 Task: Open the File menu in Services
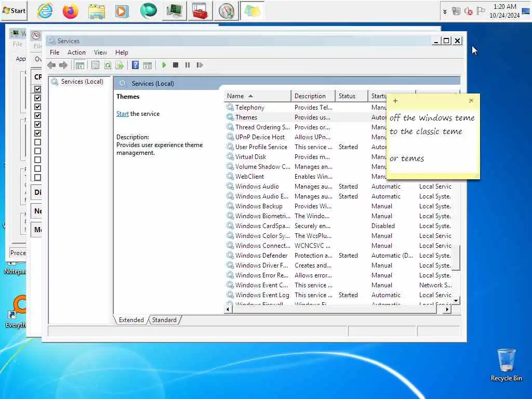(x=55, y=52)
